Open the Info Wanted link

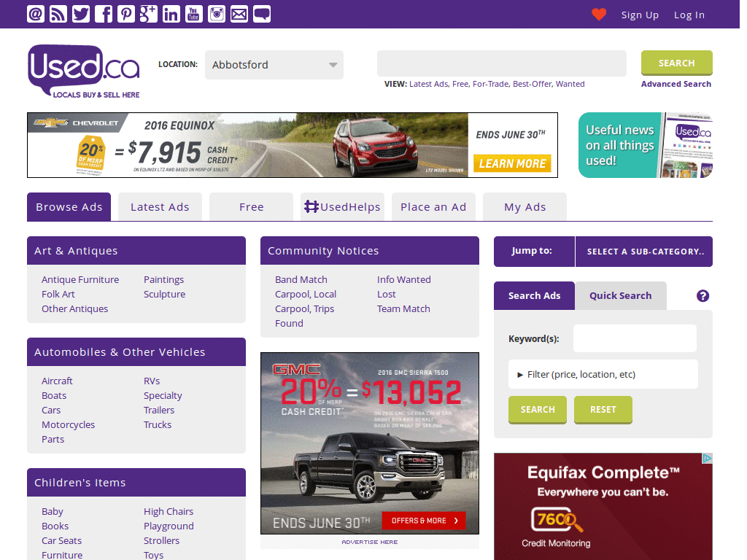click(x=404, y=279)
